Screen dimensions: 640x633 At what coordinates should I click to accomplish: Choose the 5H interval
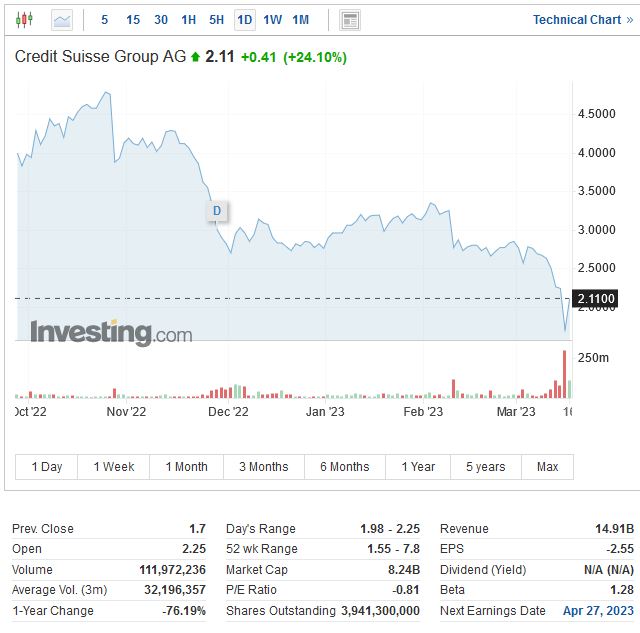coord(217,19)
